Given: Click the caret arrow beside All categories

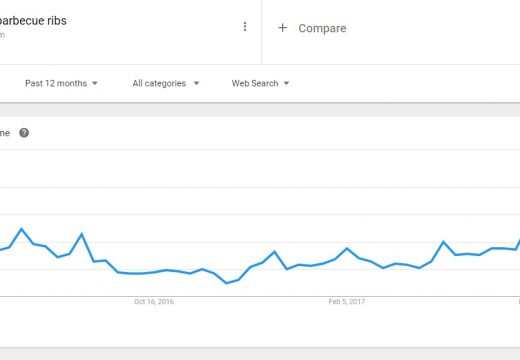Looking at the screenshot, I should [x=196, y=83].
